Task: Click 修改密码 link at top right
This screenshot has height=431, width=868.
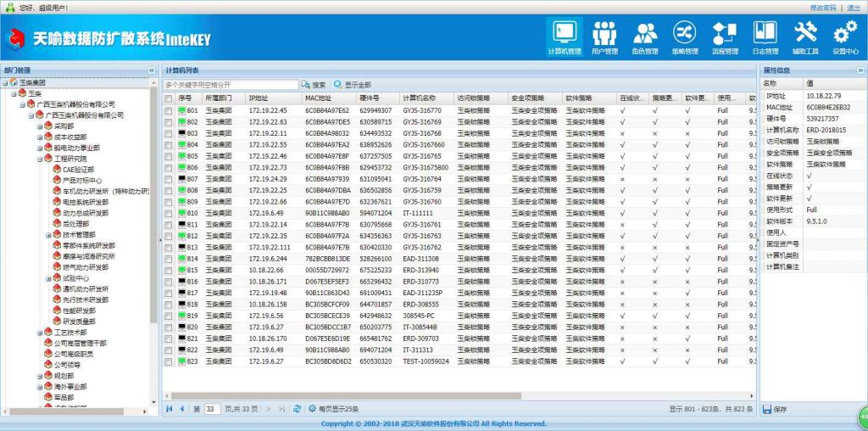Action: (823, 8)
